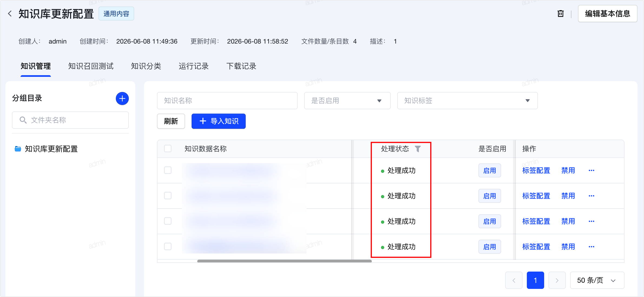Click the update time 2026-06-08 11:58:52
This screenshot has height=297, width=644.
258,41
